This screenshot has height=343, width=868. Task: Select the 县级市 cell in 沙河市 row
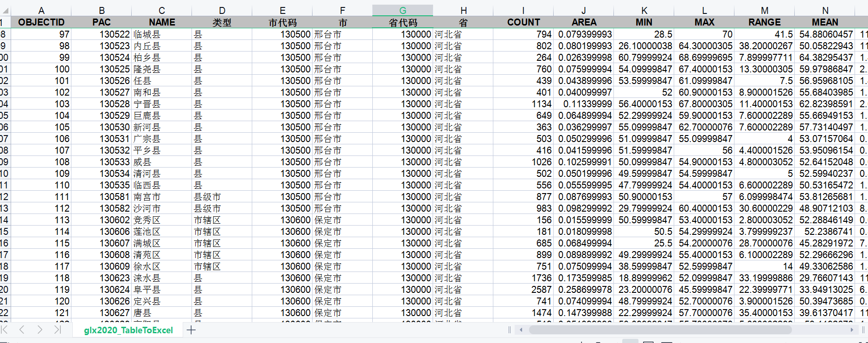(x=222, y=208)
